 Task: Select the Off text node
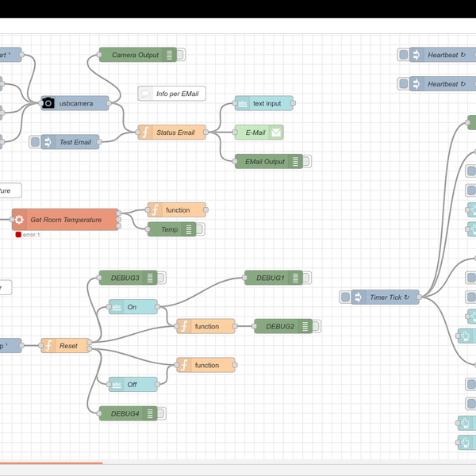(133, 385)
